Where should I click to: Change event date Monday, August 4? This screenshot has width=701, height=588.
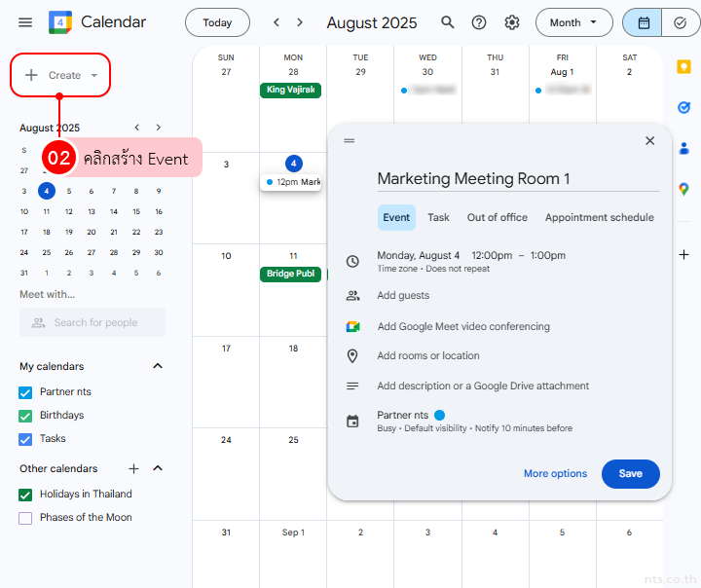418,255
